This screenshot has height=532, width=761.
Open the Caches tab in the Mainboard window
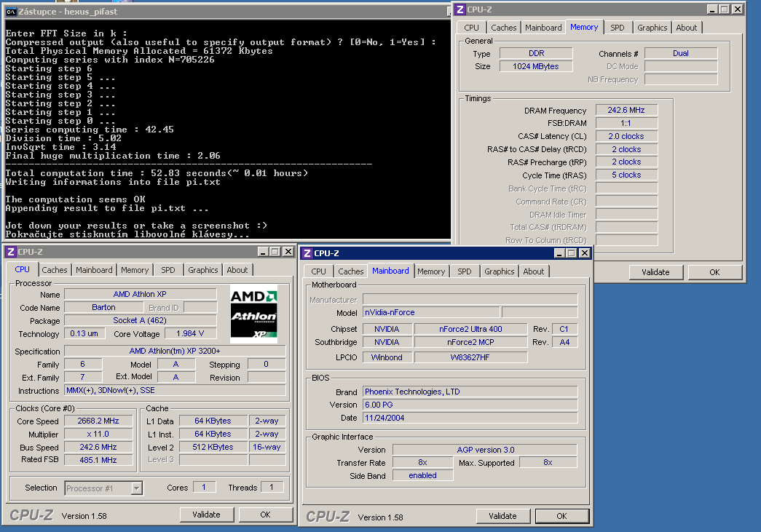click(x=351, y=271)
